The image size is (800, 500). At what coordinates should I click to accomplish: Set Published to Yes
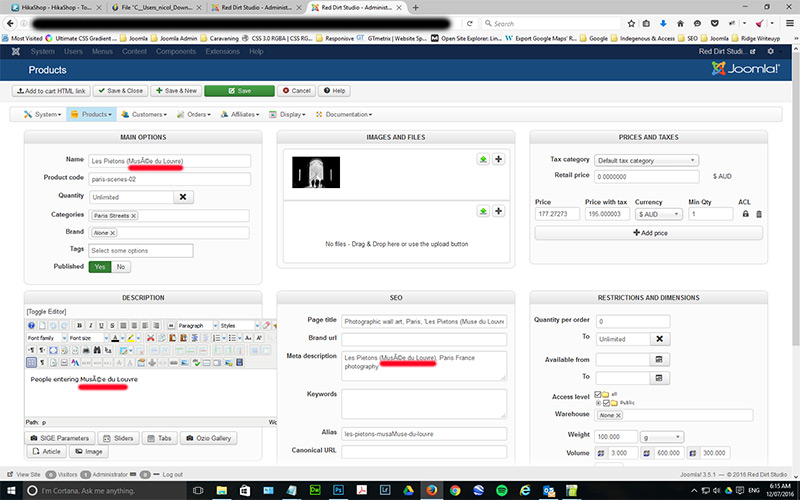pyautogui.click(x=100, y=267)
